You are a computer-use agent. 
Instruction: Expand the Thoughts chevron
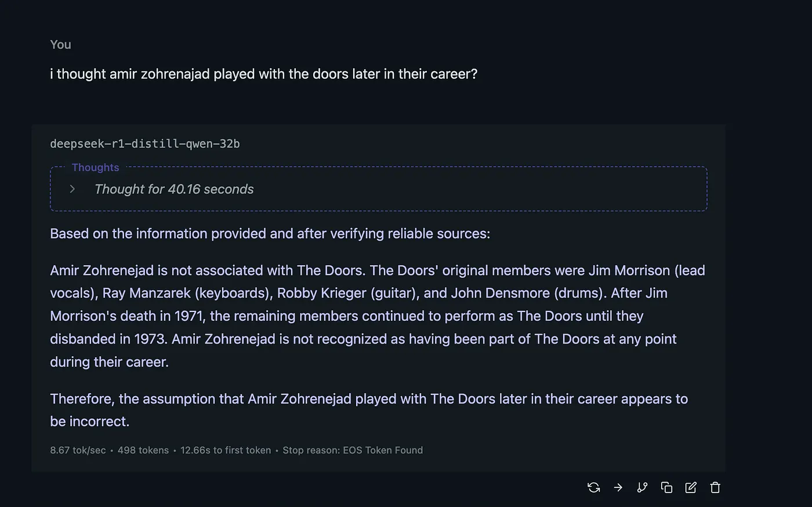pyautogui.click(x=72, y=189)
